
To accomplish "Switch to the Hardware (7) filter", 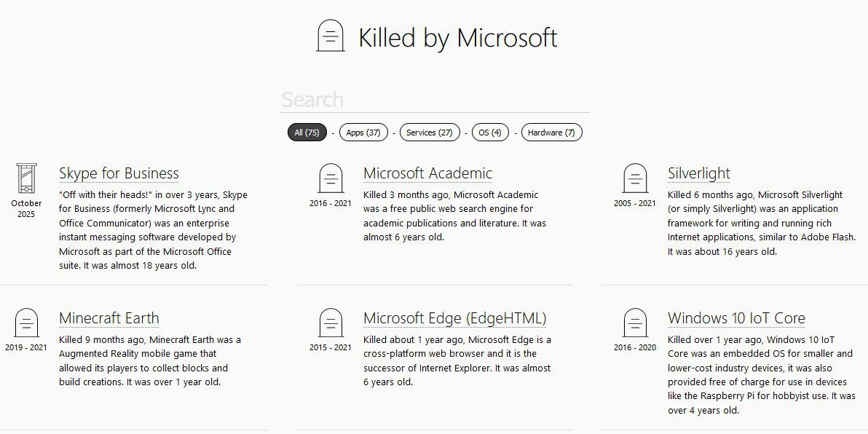I will coord(551,133).
